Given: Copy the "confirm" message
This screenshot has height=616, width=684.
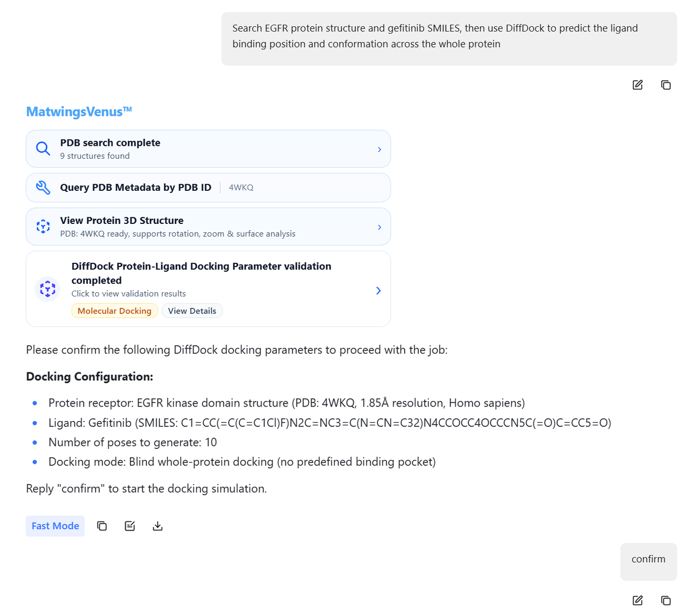Looking at the screenshot, I should tap(666, 601).
